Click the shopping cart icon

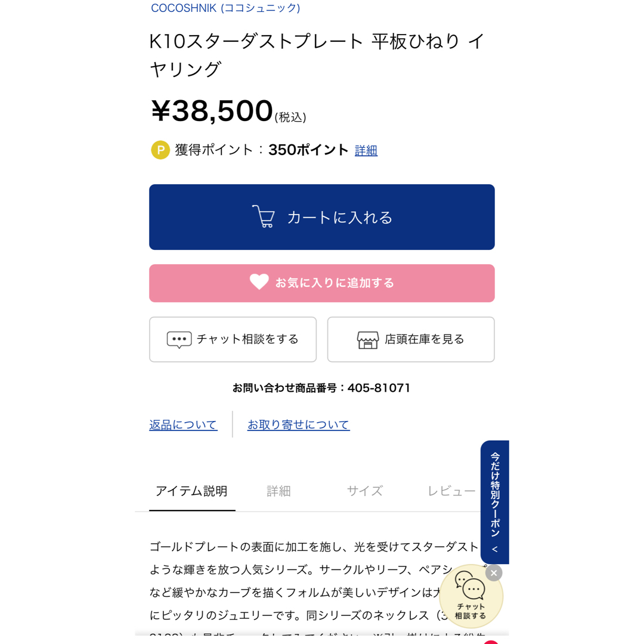(x=264, y=216)
